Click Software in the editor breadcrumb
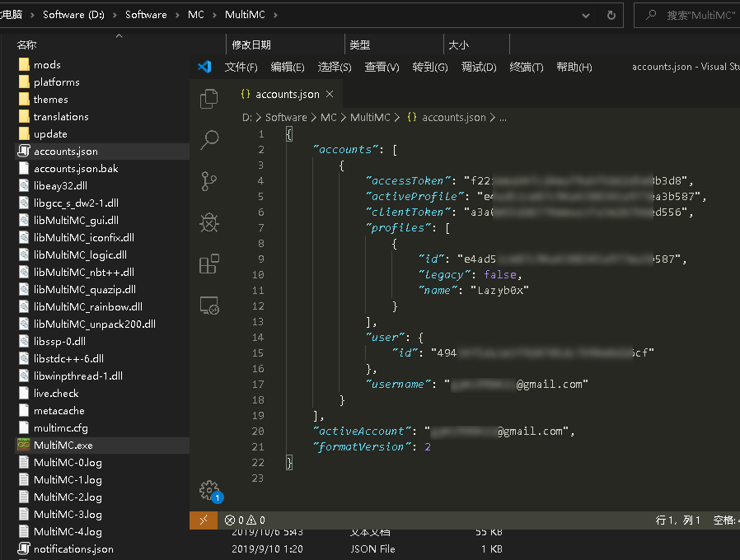 [x=286, y=117]
